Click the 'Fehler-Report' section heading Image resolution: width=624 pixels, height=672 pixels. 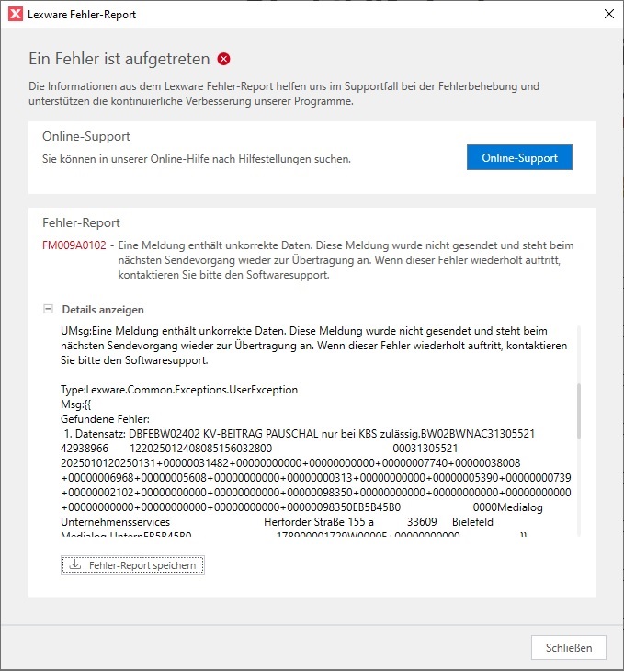pos(81,222)
